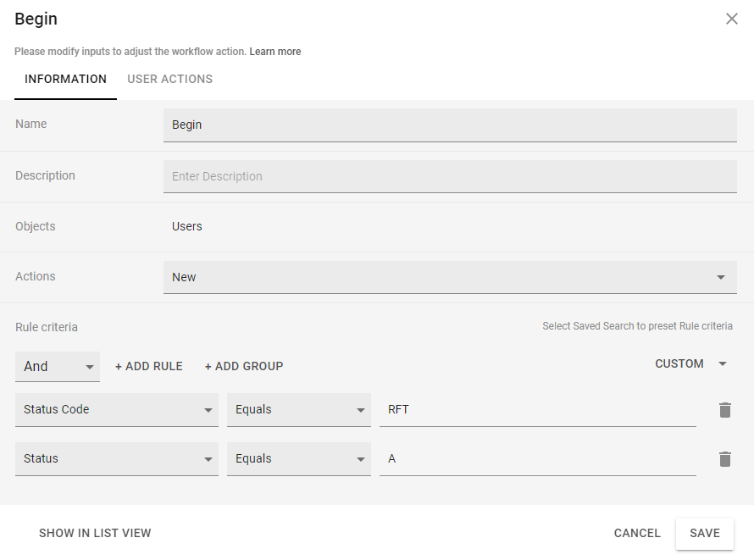Open the Learn more link
754x560 pixels.
tap(275, 51)
